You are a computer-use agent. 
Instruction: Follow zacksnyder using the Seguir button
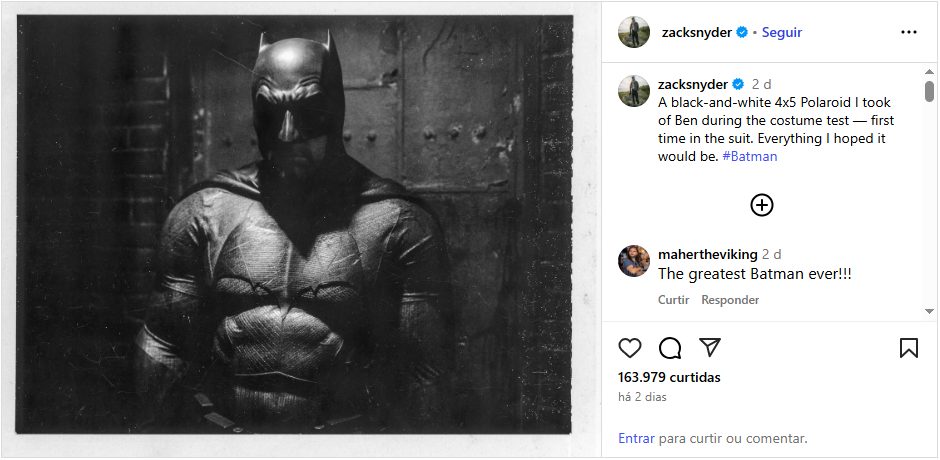(x=782, y=32)
